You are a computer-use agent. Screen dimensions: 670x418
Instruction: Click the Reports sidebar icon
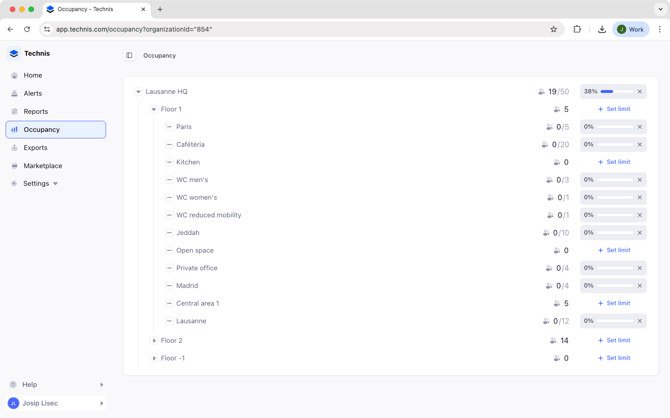[x=14, y=112]
